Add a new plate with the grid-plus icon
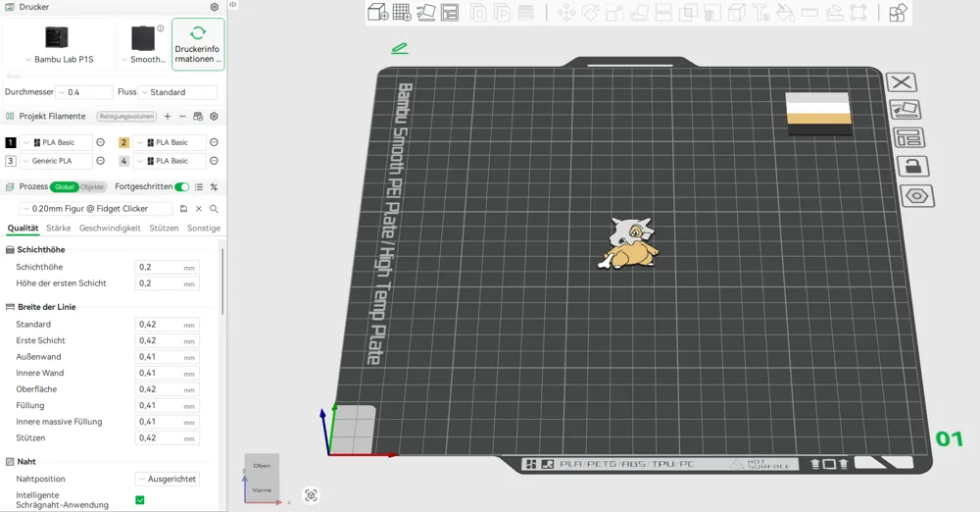Viewport: 980px width, 512px height. coord(402,12)
